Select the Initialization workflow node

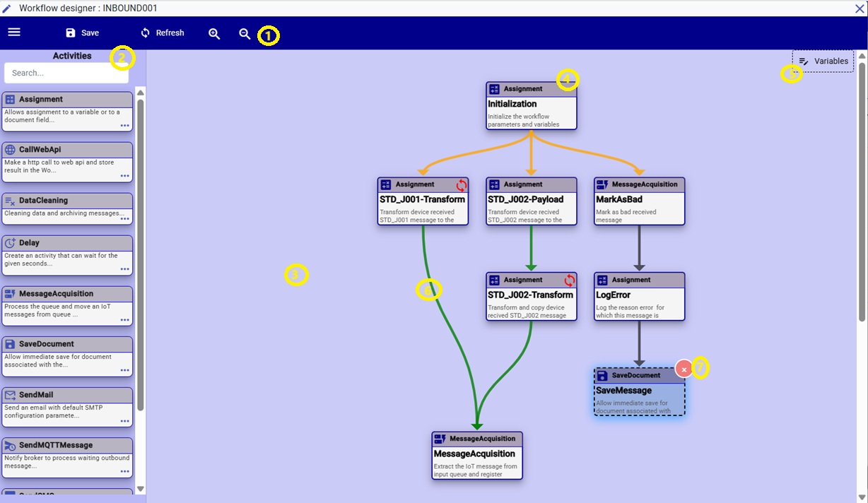click(531, 105)
